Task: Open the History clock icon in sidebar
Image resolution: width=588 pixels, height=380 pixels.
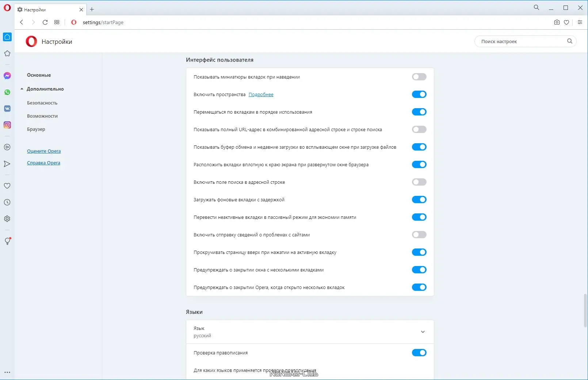Action: click(7, 202)
